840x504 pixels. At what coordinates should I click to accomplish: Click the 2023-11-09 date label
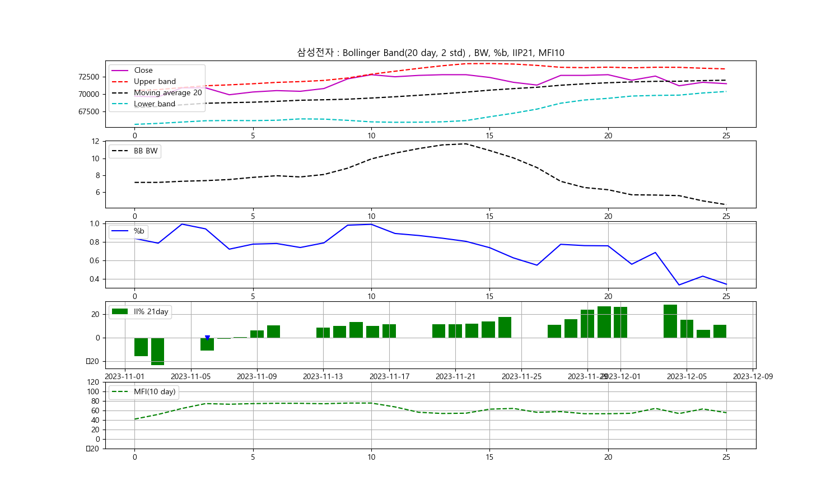(256, 377)
